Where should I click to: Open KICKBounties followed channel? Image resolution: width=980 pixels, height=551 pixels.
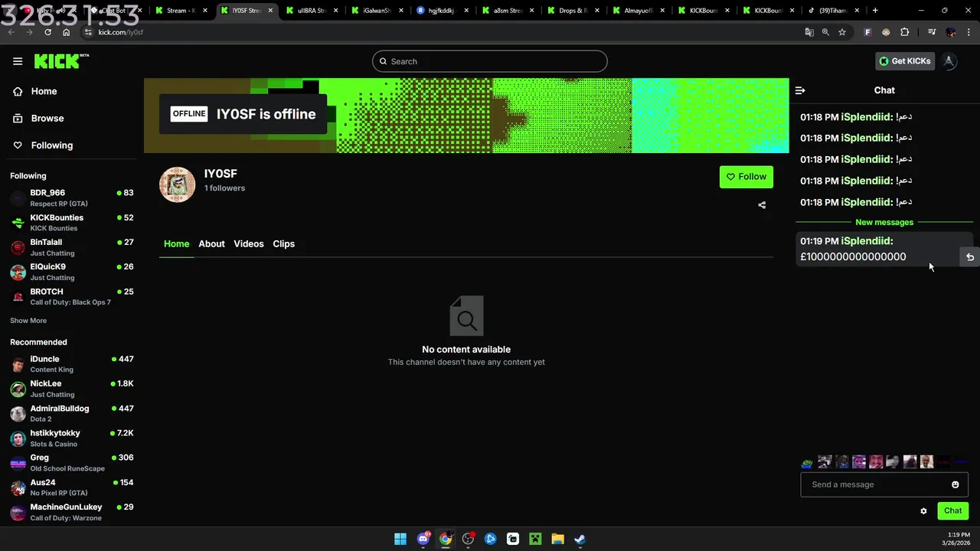(x=71, y=223)
